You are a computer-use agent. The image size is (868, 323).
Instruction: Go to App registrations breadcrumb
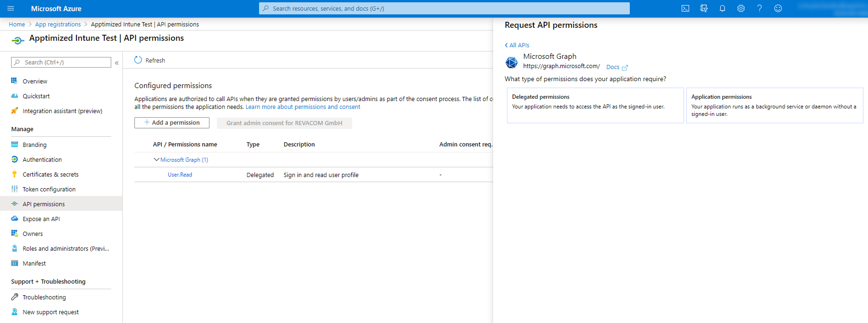click(x=58, y=24)
